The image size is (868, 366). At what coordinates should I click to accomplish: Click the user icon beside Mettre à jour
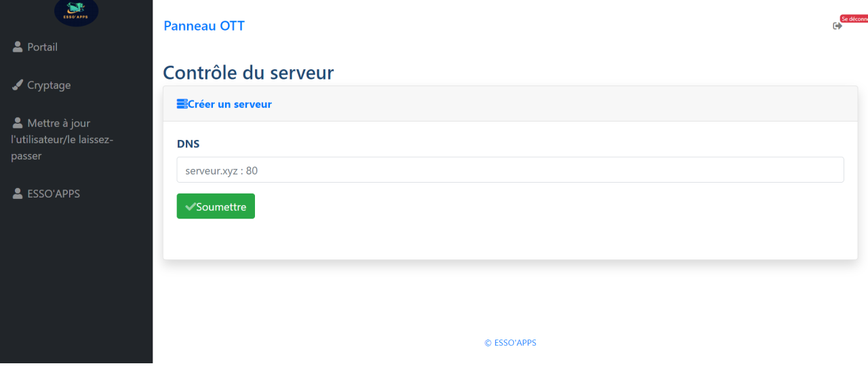(x=18, y=123)
